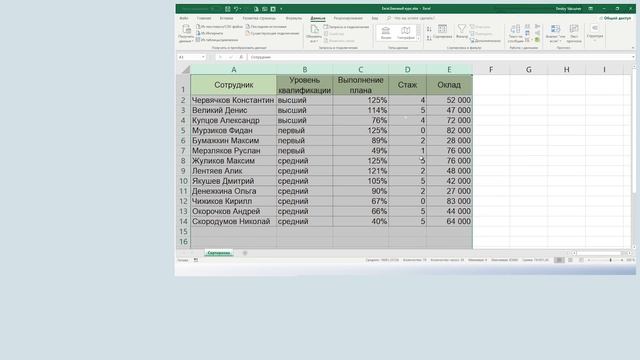Click plan completion cell 114%
Screen dimensions: 640x360
click(x=360, y=110)
